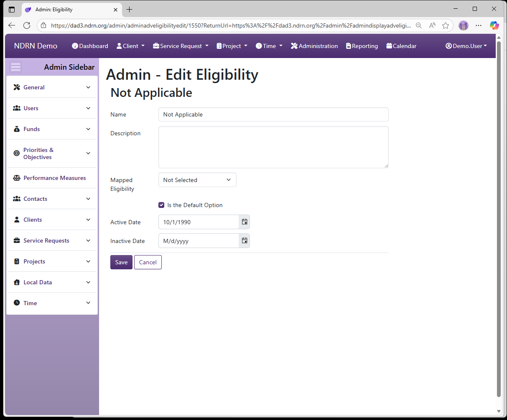
Task: Click the Cancel button
Action: tap(148, 262)
